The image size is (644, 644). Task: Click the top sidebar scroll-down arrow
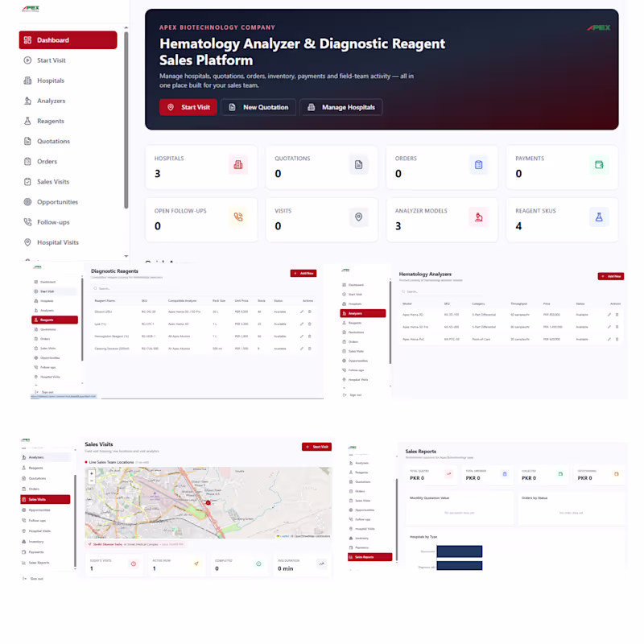pos(126,256)
